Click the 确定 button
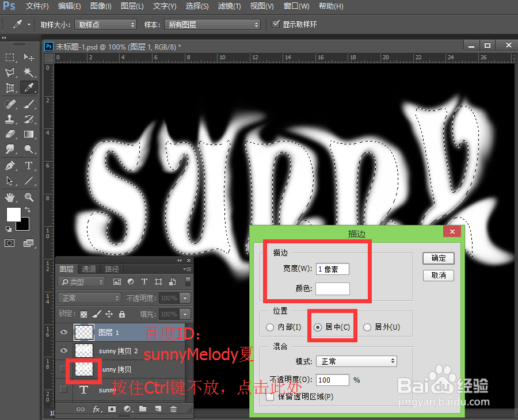Screen dimensions: 518x420 point(439,258)
